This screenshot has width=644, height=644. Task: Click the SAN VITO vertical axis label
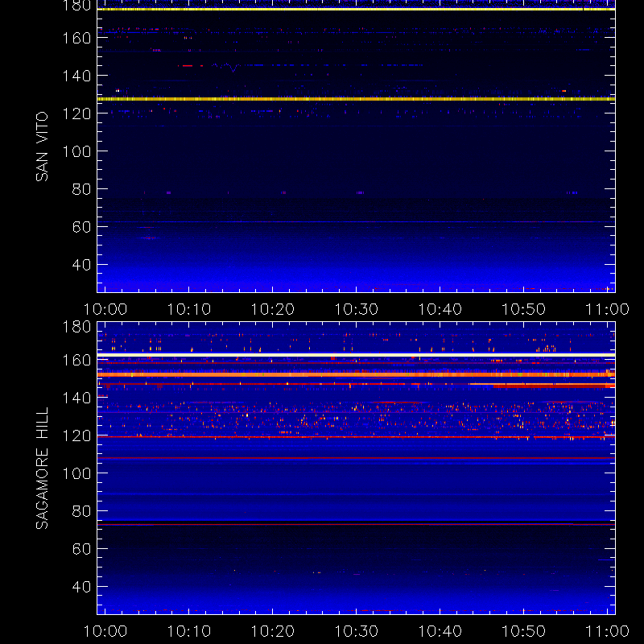pos(42,147)
